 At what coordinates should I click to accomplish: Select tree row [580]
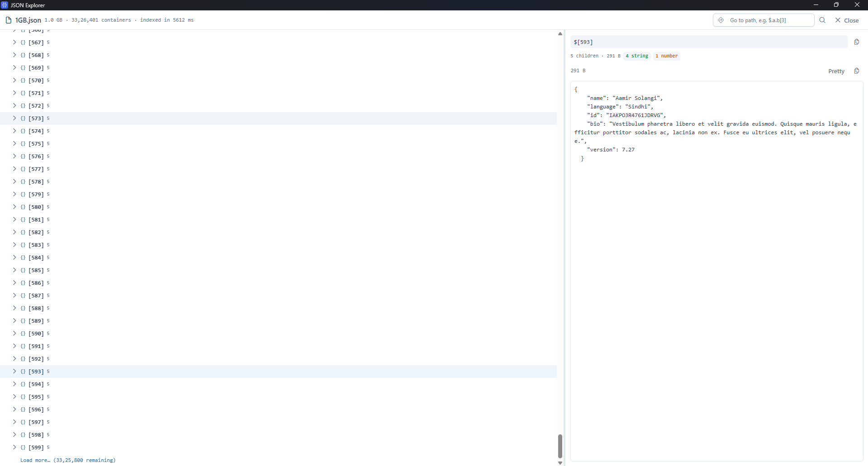pos(278,207)
